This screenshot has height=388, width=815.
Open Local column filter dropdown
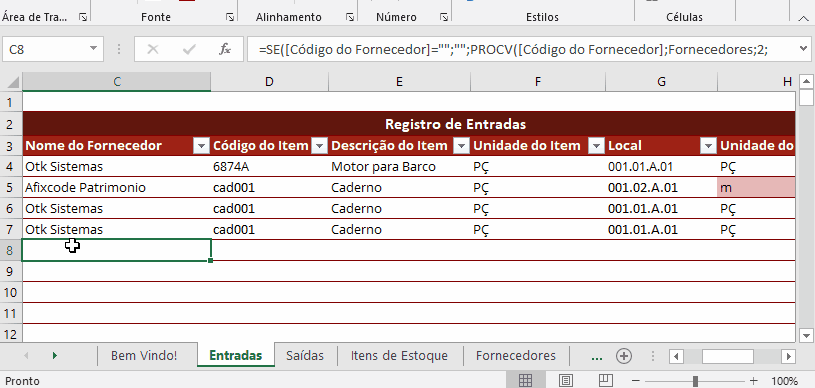(708, 146)
